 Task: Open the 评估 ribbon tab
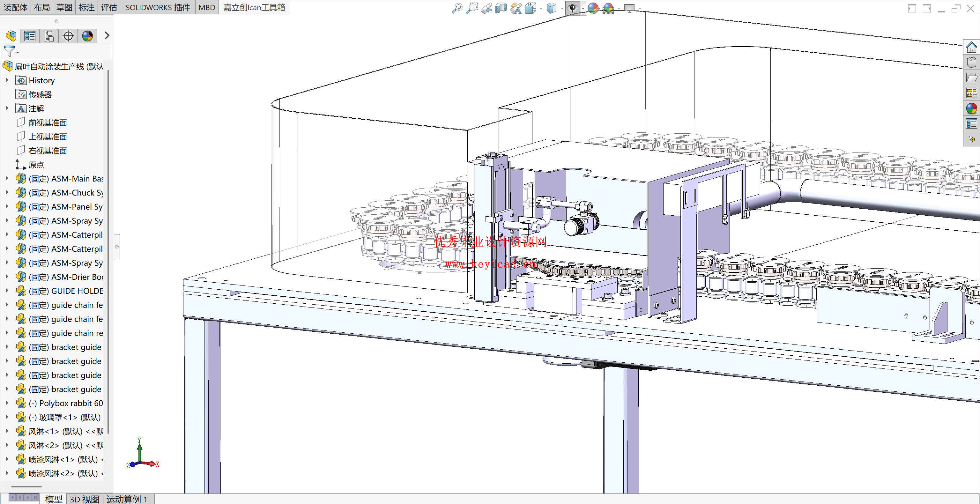(109, 8)
